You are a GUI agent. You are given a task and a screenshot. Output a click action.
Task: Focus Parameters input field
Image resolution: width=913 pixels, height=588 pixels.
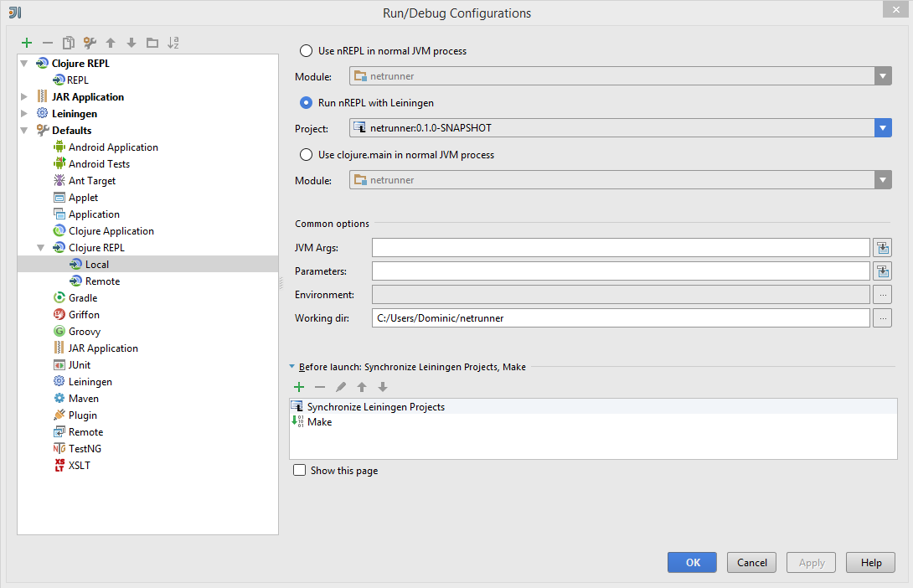click(x=621, y=271)
